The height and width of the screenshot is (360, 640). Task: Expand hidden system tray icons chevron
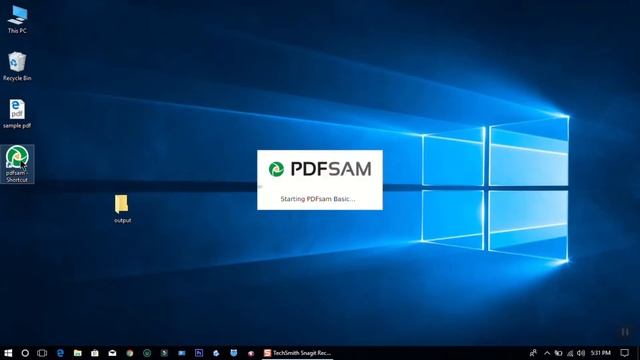[x=547, y=353]
